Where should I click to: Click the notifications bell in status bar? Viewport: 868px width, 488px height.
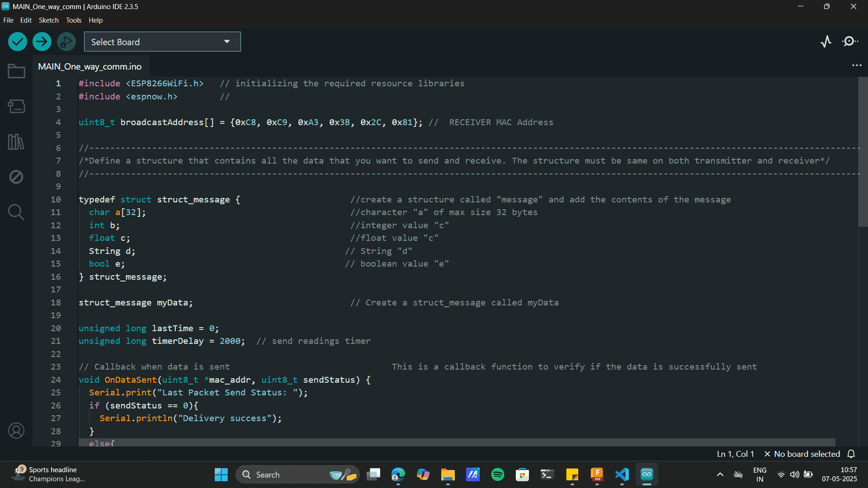(x=851, y=454)
